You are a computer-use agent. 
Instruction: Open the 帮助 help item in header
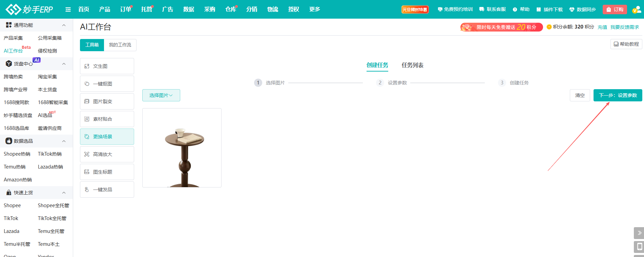click(x=521, y=9)
